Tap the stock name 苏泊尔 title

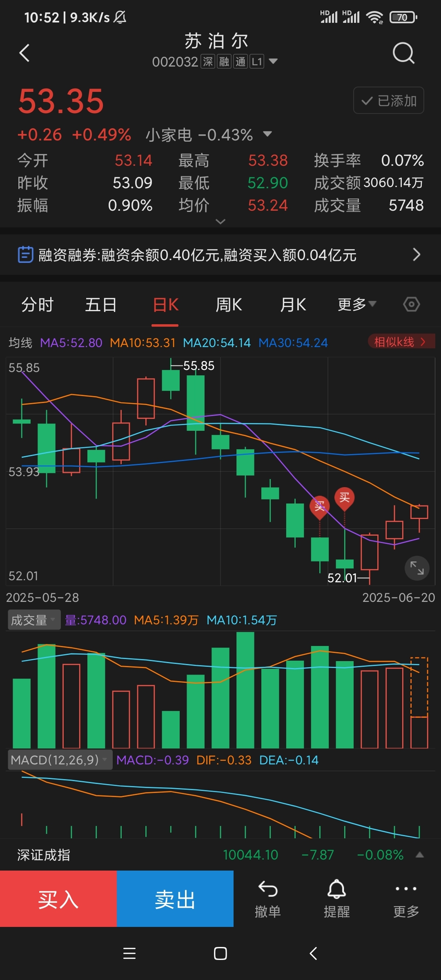(x=216, y=41)
